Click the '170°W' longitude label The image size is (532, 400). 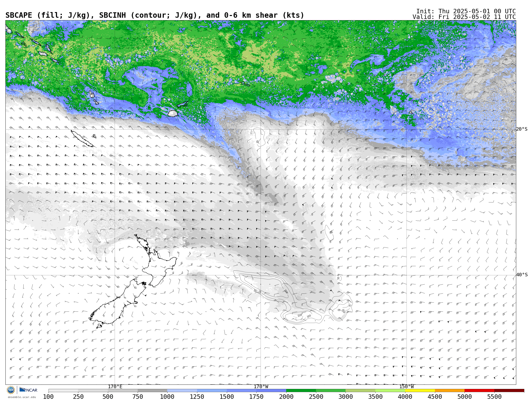[261, 386]
